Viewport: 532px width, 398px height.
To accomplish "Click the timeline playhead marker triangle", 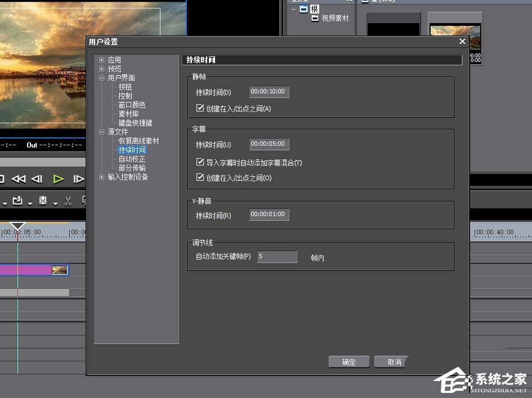I will [x=17, y=225].
